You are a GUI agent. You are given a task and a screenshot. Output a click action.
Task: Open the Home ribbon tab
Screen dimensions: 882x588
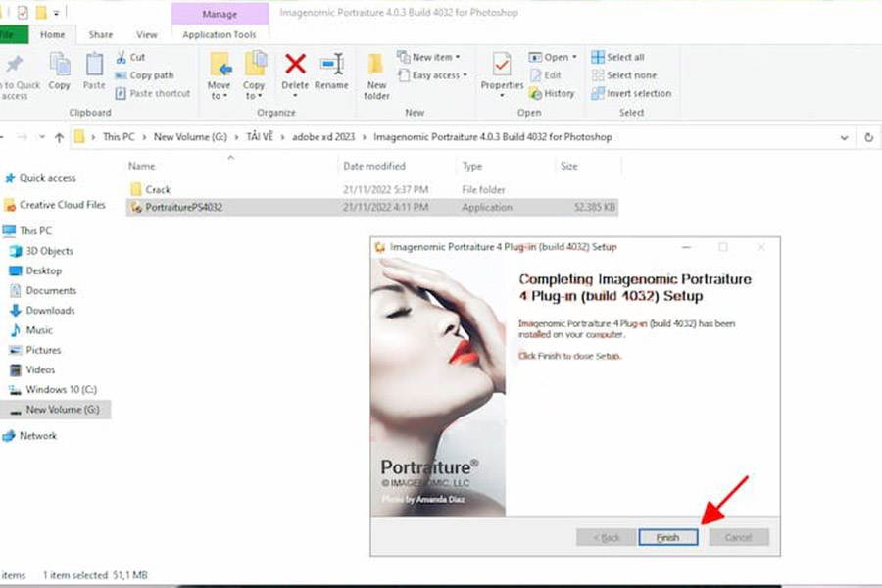tap(52, 35)
